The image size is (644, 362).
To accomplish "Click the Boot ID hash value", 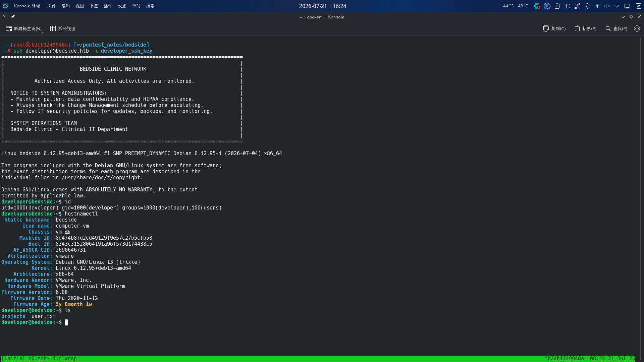I will (104, 244).
